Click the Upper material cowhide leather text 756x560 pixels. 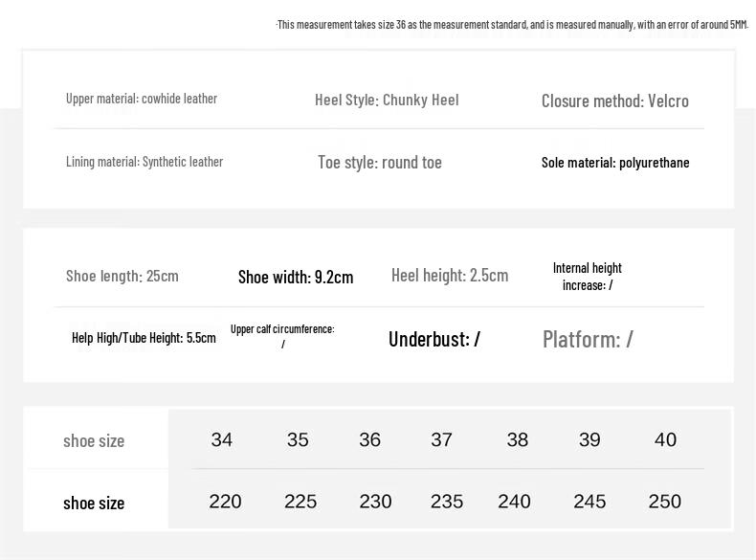[x=142, y=99]
